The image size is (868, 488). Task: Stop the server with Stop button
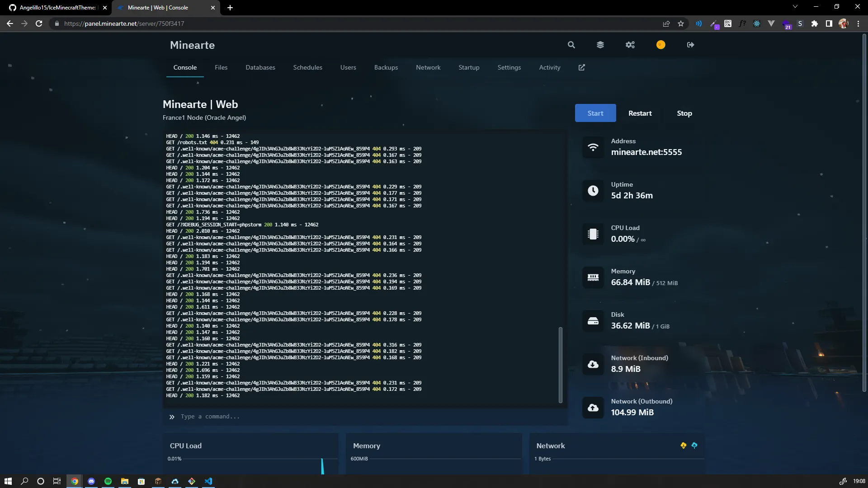(x=684, y=113)
